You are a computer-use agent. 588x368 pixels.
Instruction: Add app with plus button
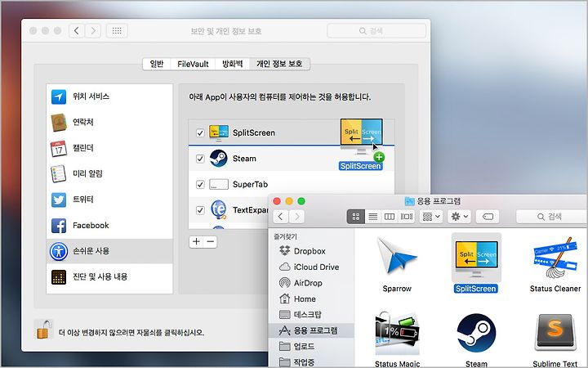pyautogui.click(x=196, y=242)
